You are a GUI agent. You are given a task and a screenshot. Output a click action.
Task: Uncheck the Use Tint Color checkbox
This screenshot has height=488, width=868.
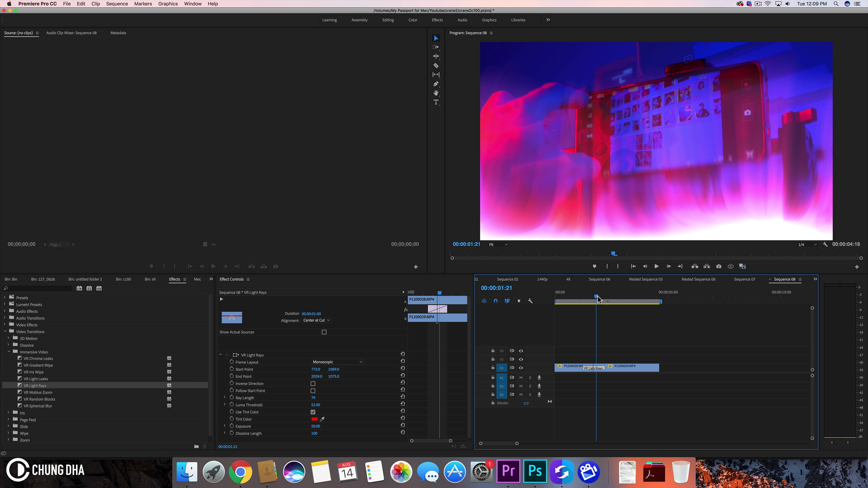pos(313,412)
